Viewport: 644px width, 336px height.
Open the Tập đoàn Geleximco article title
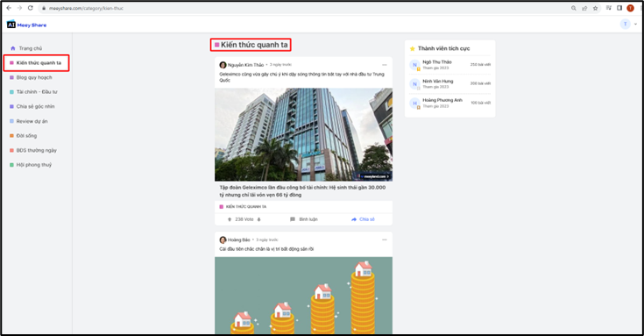[302, 191]
